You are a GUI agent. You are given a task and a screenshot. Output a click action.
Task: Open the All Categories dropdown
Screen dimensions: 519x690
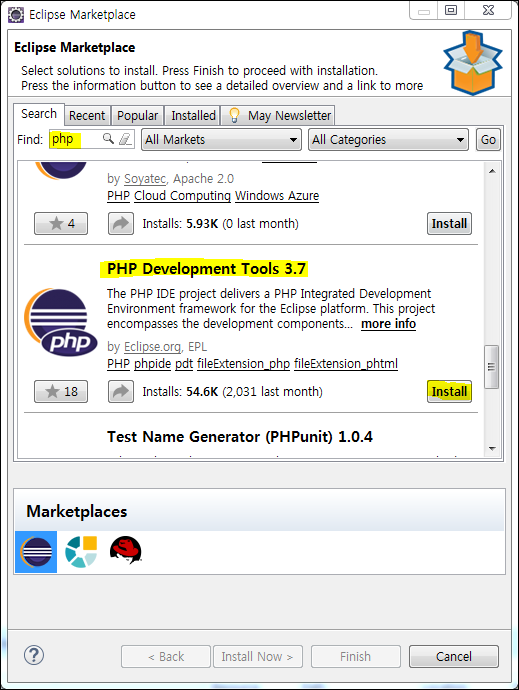click(x=388, y=139)
